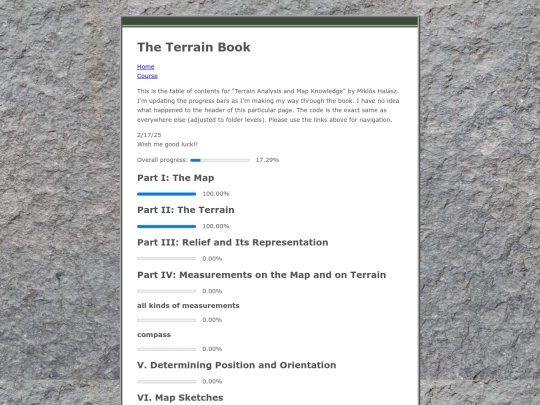The height and width of the screenshot is (405, 540).
Task: Click the Part III: Relief and Its Representation heading
Action: pyautogui.click(x=232, y=242)
